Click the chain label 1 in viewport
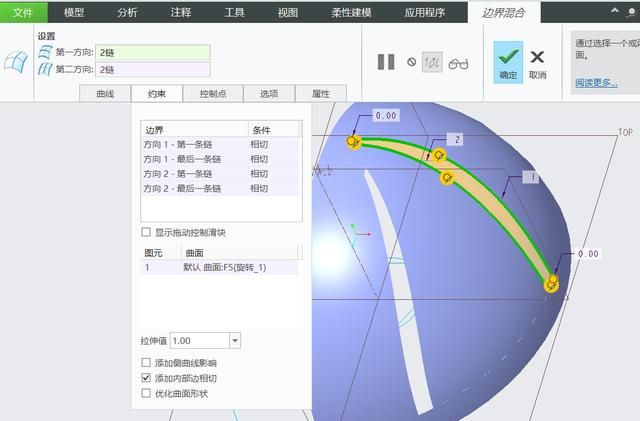This screenshot has height=421, width=640. point(531,177)
